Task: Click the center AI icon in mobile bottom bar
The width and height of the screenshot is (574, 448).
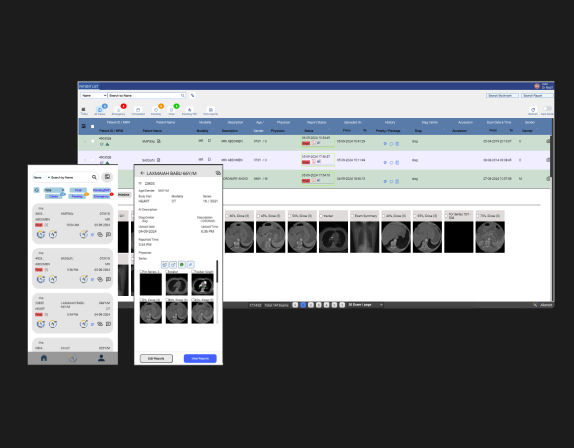Action: tap(72, 358)
